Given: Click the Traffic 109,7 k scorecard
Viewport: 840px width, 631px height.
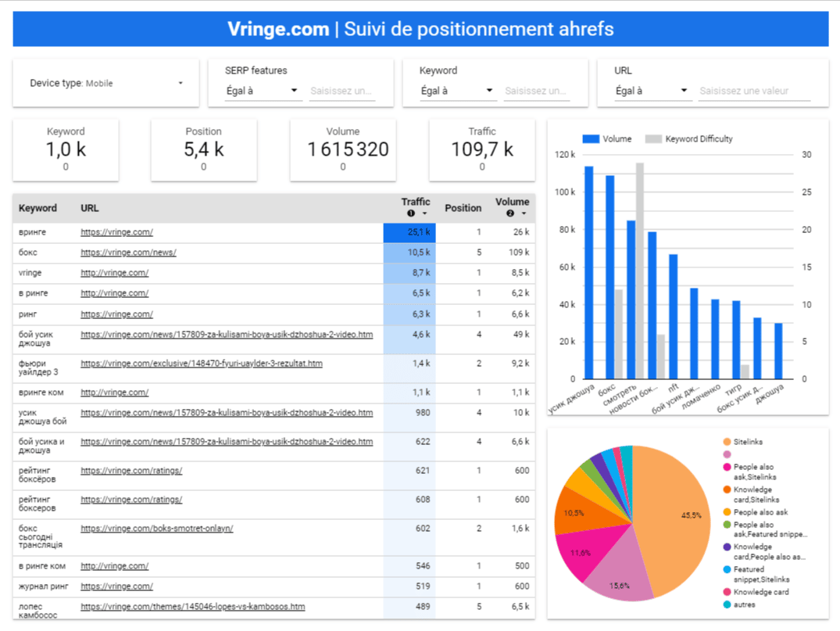Looking at the screenshot, I should point(482,149).
